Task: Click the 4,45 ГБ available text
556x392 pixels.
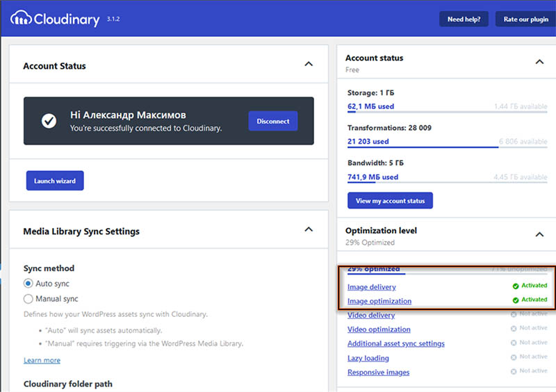Action: click(x=520, y=177)
